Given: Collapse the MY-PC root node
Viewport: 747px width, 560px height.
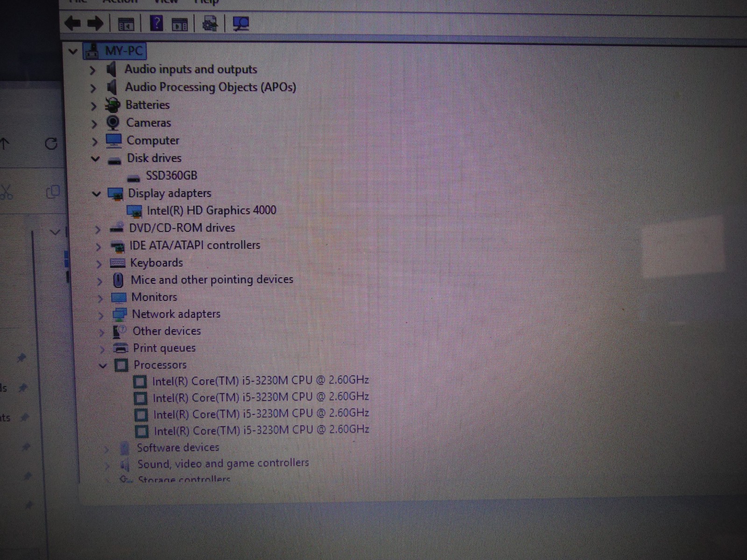Looking at the screenshot, I should pos(73,51).
